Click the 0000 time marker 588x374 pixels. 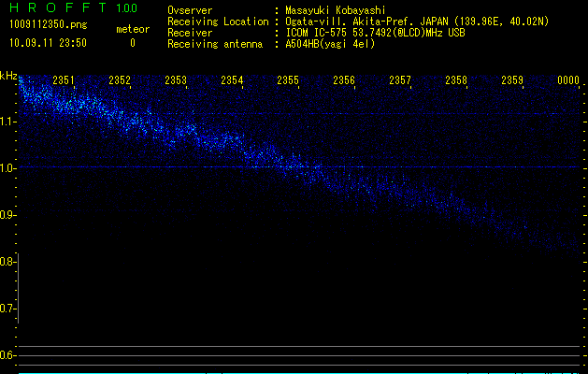[568, 79]
